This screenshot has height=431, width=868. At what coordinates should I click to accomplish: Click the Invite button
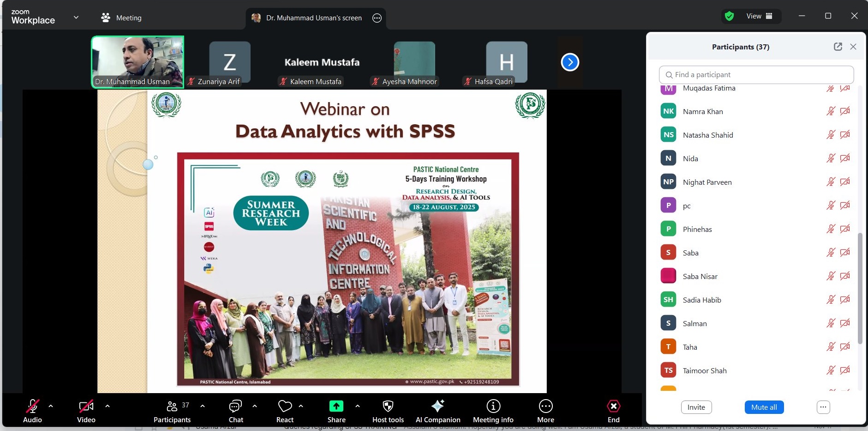(696, 407)
